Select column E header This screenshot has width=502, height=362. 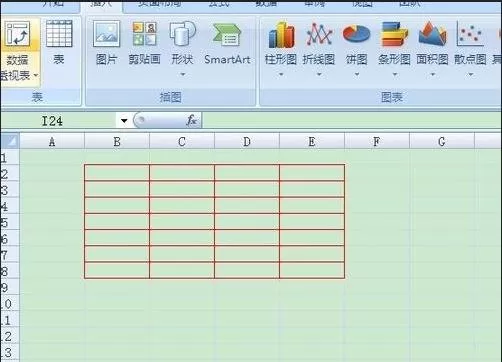[312, 142]
